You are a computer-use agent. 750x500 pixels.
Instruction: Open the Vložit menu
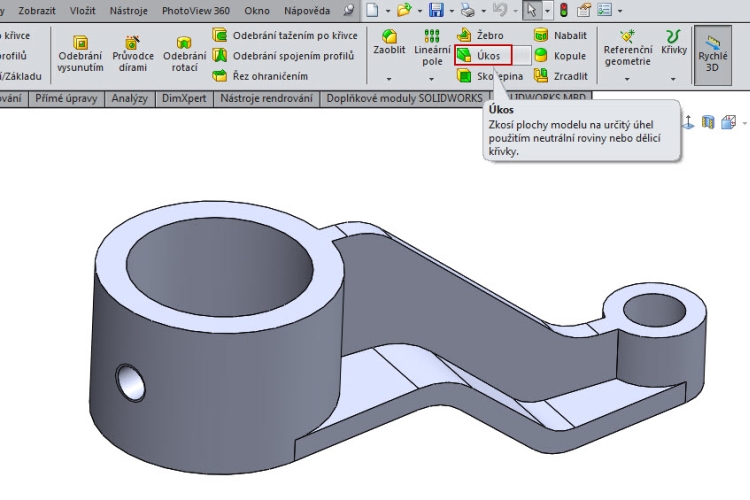pos(82,10)
